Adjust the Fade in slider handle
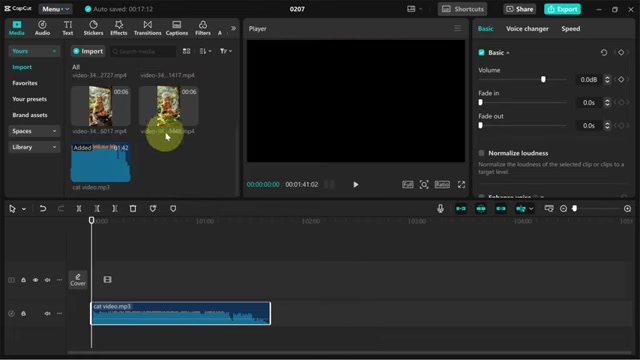The height and width of the screenshot is (360, 640). (480, 102)
